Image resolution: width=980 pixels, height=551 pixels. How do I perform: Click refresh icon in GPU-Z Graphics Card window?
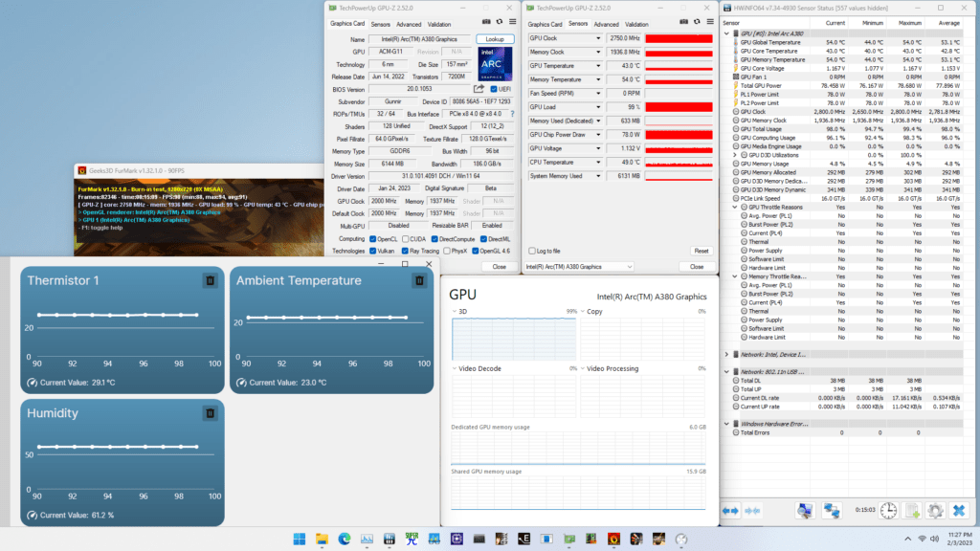500,22
